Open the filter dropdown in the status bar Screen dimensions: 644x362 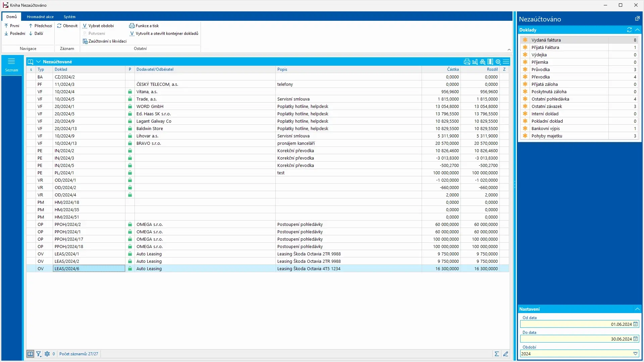point(39,354)
